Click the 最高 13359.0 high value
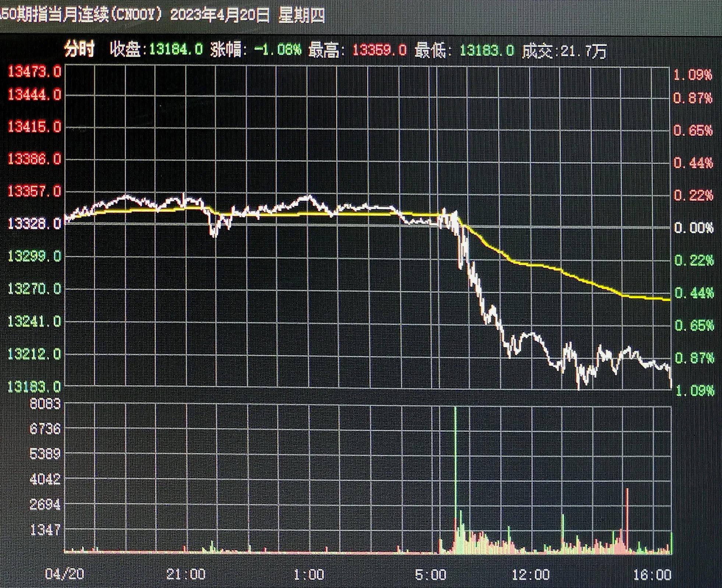The image size is (722, 588). click(x=379, y=50)
